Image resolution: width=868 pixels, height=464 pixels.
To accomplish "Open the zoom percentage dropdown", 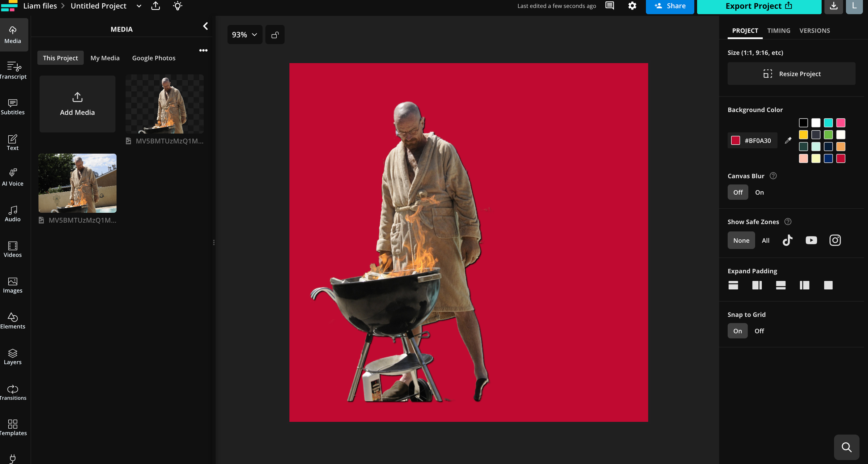I will click(x=244, y=34).
